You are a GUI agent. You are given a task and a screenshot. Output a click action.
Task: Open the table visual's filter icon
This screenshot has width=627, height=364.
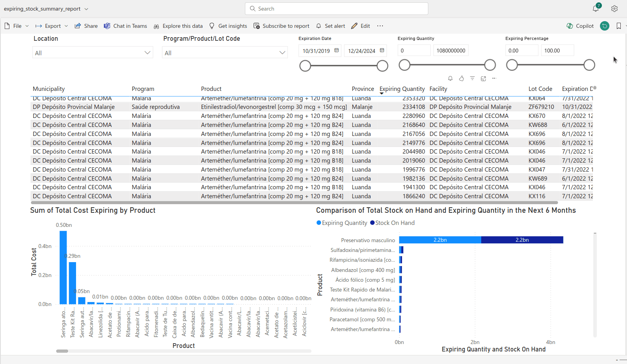coord(472,78)
